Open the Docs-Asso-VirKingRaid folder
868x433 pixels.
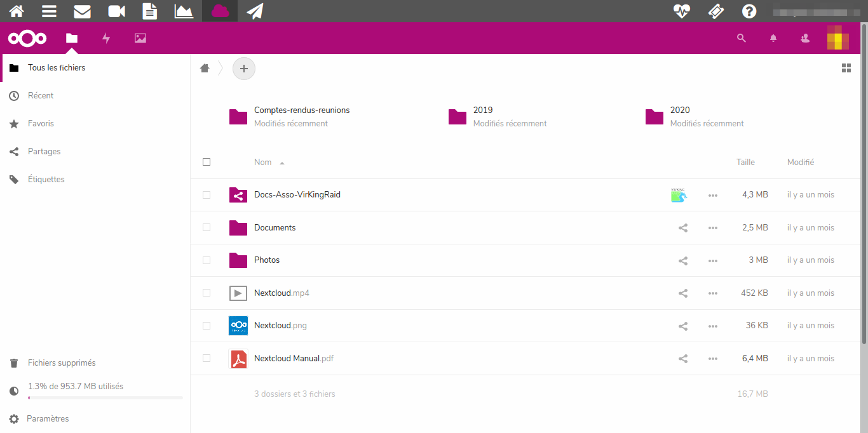coord(297,195)
